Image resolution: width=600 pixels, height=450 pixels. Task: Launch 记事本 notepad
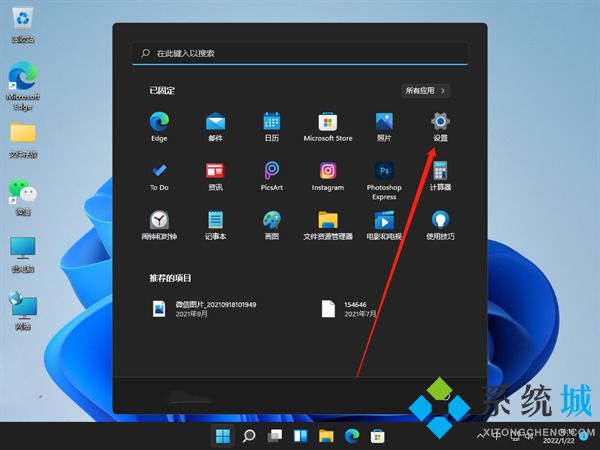click(215, 225)
